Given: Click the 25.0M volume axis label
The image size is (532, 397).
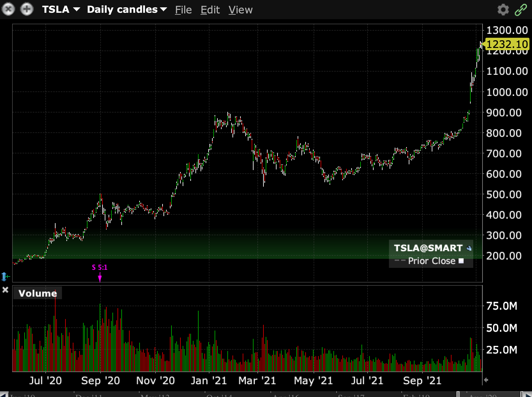Looking at the screenshot, I should [x=502, y=350].
